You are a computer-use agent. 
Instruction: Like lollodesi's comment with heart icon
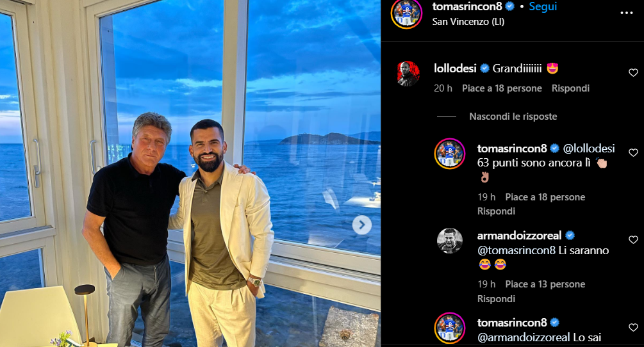tap(633, 73)
